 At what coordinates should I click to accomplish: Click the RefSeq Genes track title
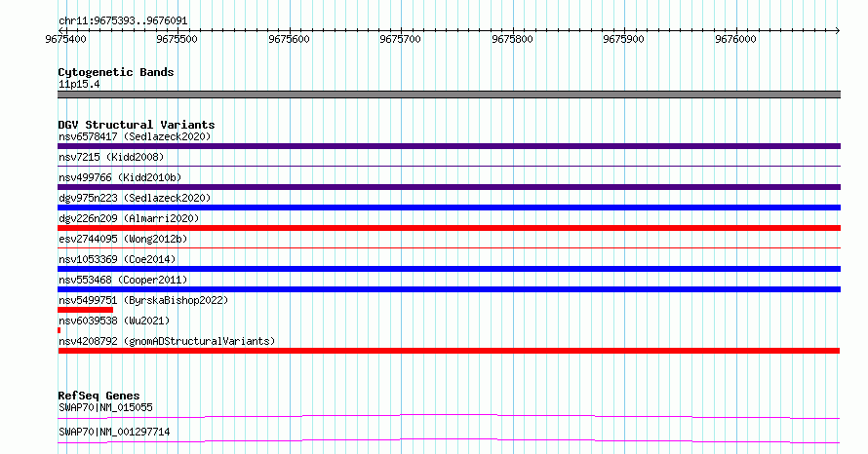[x=99, y=396]
